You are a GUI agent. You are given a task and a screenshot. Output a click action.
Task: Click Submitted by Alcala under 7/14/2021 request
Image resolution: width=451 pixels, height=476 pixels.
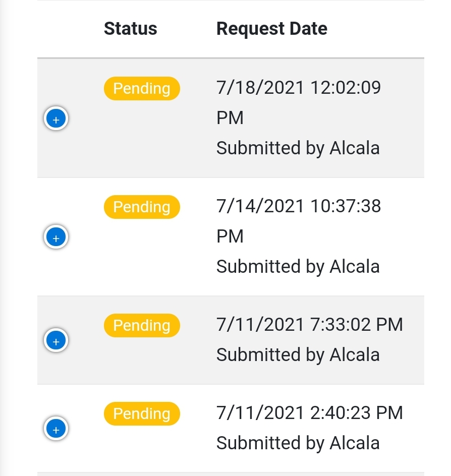point(298,267)
